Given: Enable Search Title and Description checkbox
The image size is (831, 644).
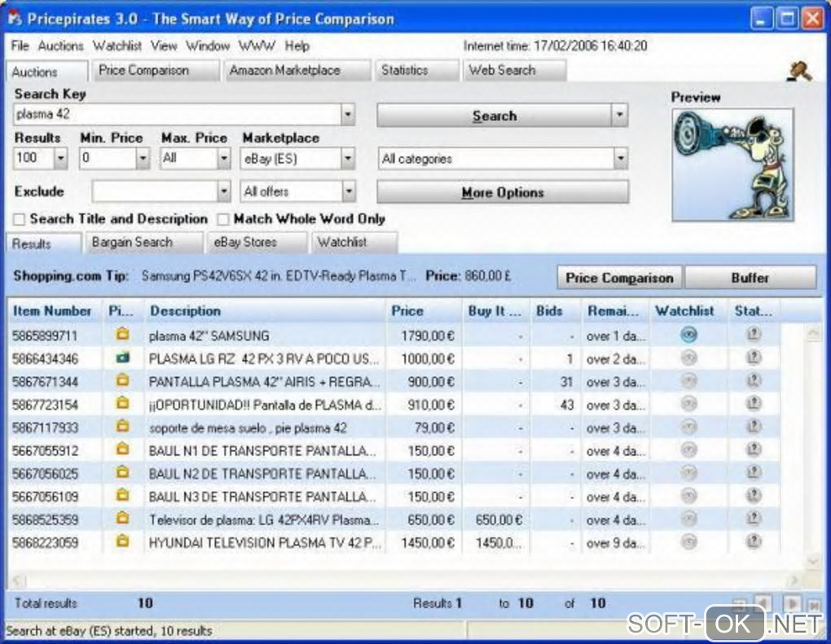Looking at the screenshot, I should tap(20, 220).
